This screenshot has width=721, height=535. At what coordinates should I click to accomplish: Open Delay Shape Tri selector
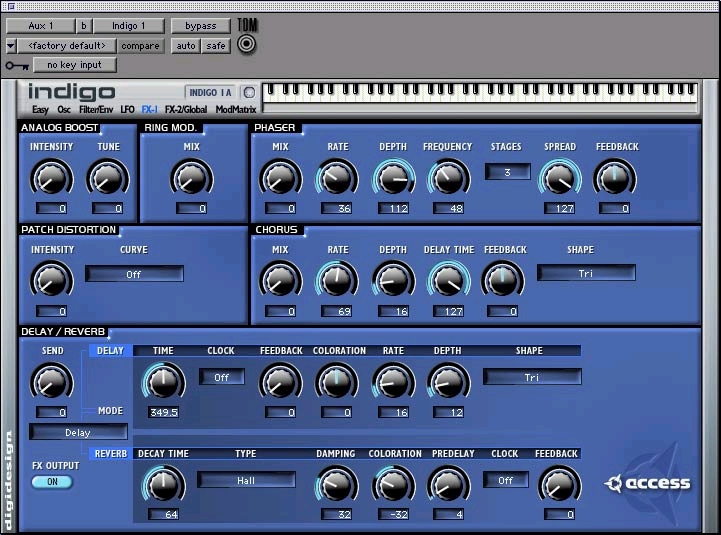point(532,377)
